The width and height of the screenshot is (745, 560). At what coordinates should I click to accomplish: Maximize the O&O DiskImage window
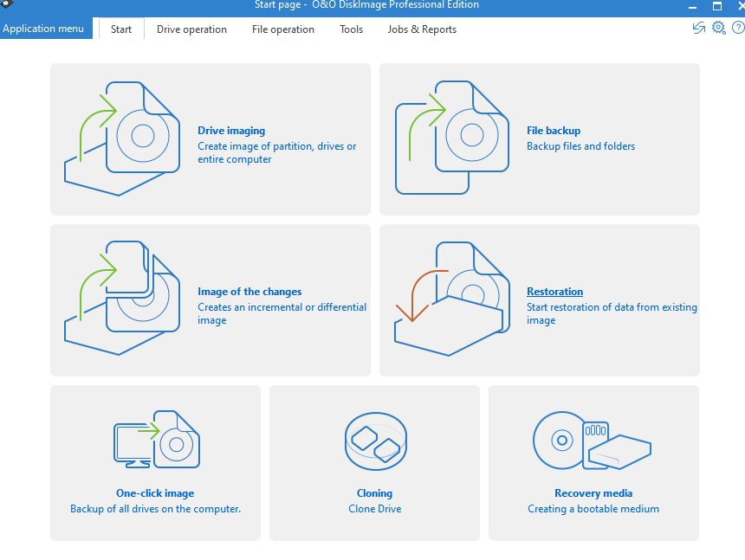717,6
